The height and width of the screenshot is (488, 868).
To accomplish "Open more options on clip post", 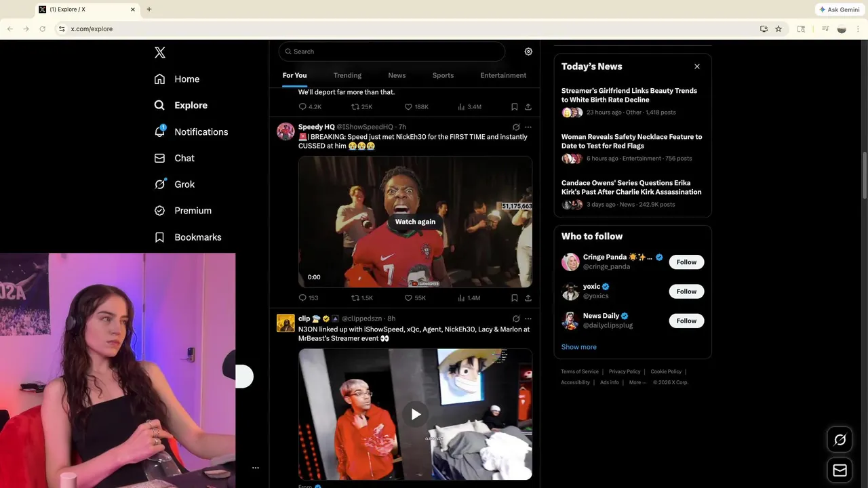I will pyautogui.click(x=528, y=319).
